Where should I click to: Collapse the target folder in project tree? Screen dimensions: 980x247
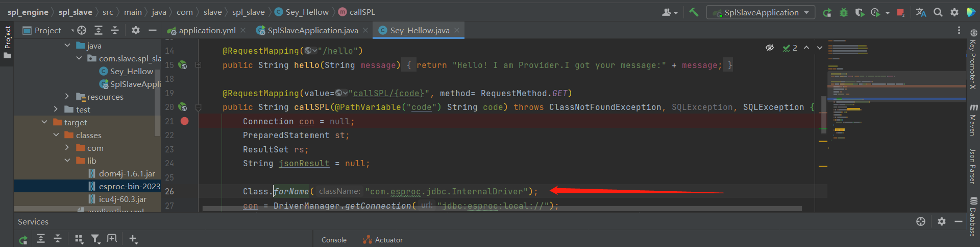click(x=44, y=122)
